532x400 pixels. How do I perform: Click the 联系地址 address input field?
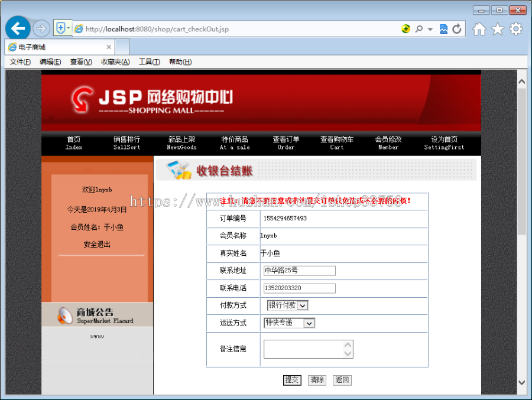(x=300, y=271)
